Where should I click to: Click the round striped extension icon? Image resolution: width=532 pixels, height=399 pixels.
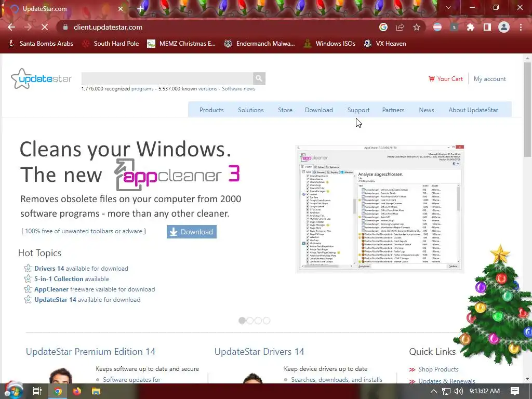pyautogui.click(x=437, y=27)
